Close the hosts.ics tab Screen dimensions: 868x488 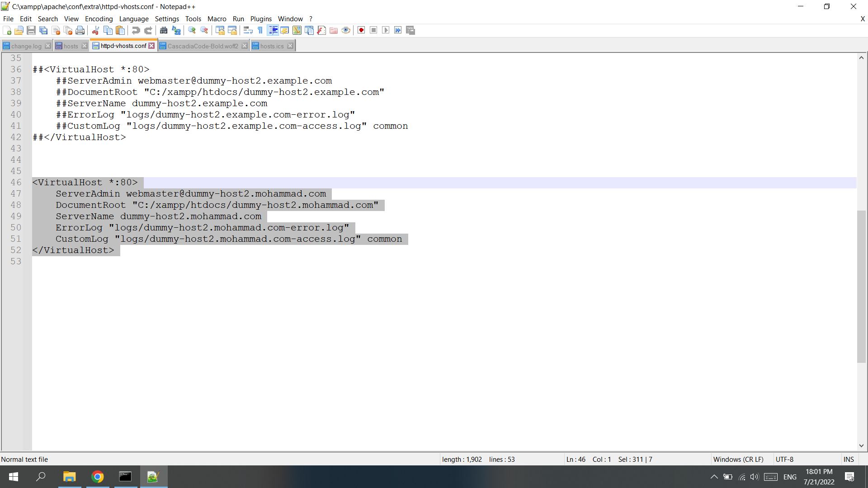[x=290, y=46]
